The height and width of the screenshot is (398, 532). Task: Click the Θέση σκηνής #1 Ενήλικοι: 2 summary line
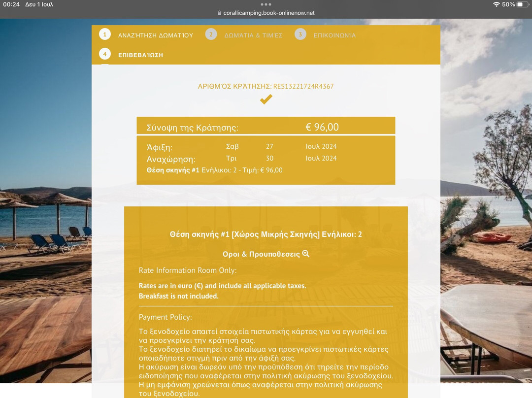click(214, 170)
